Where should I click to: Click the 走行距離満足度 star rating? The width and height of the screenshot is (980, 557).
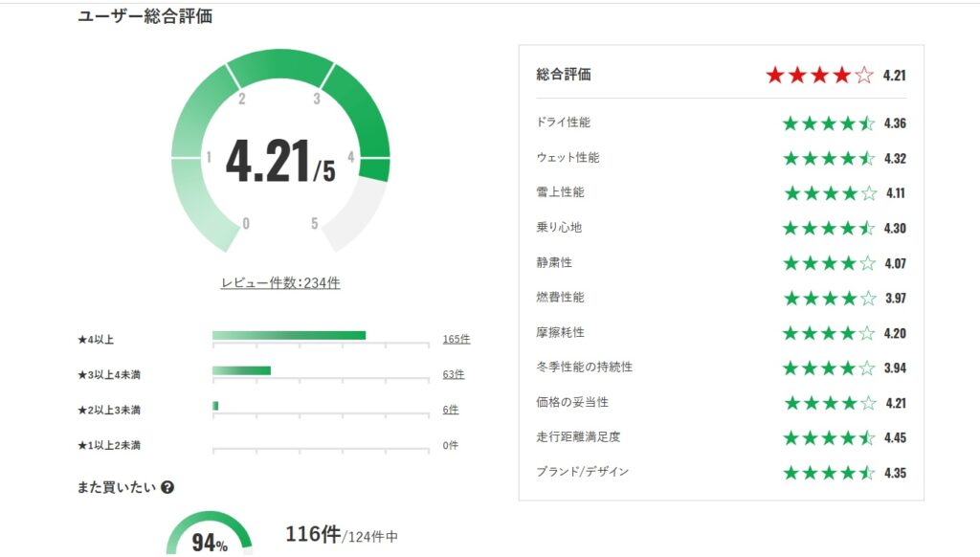(x=829, y=438)
